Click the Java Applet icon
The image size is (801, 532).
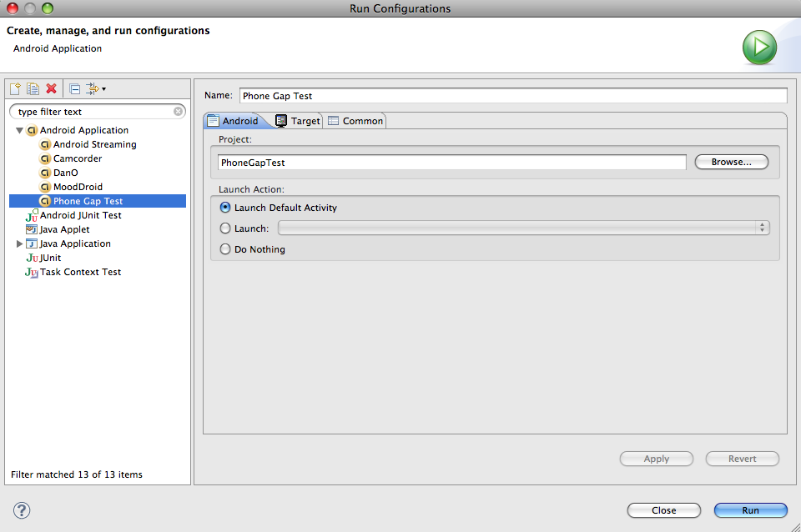pyautogui.click(x=32, y=229)
